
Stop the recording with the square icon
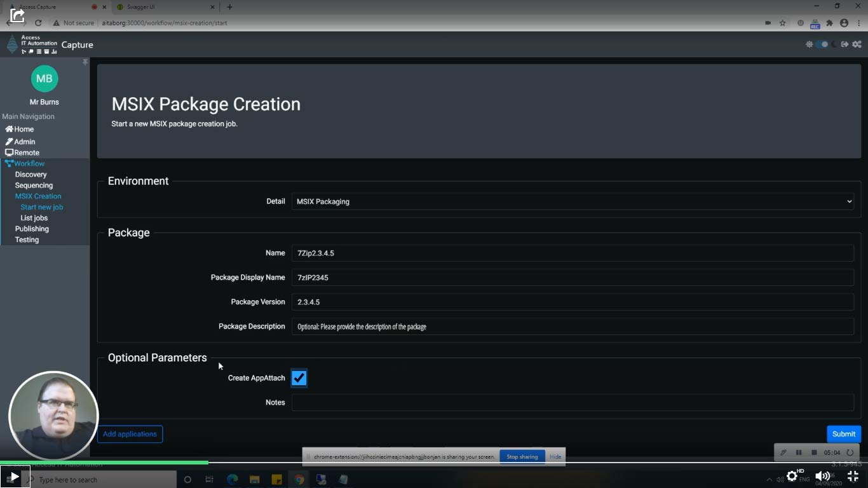pos(814,452)
